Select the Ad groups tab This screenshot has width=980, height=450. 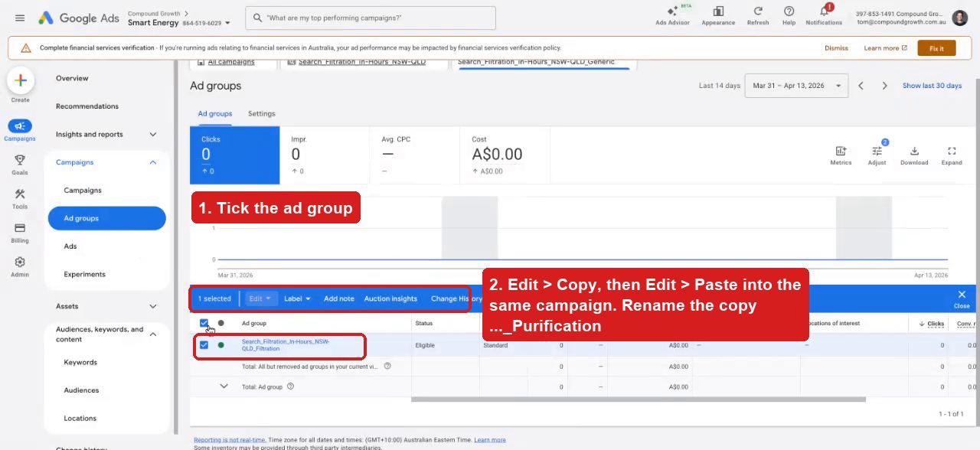click(215, 113)
